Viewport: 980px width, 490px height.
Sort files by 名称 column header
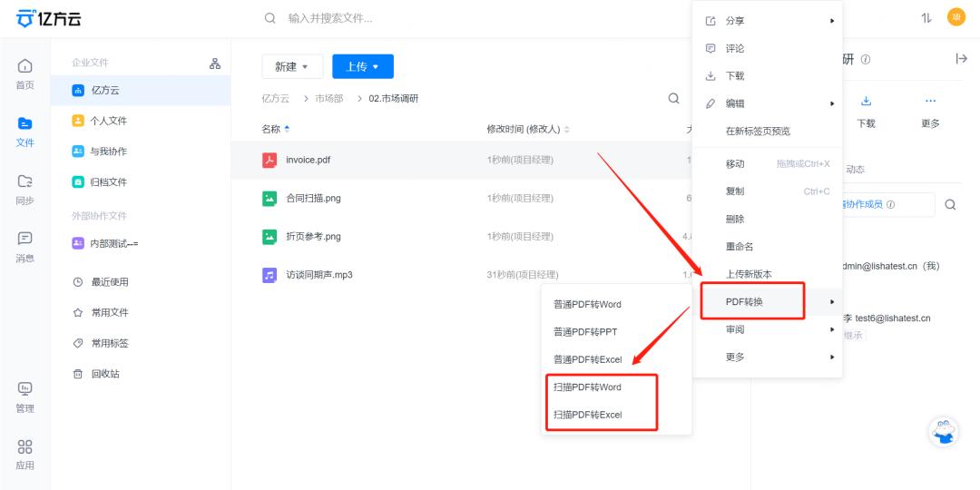coord(276,130)
